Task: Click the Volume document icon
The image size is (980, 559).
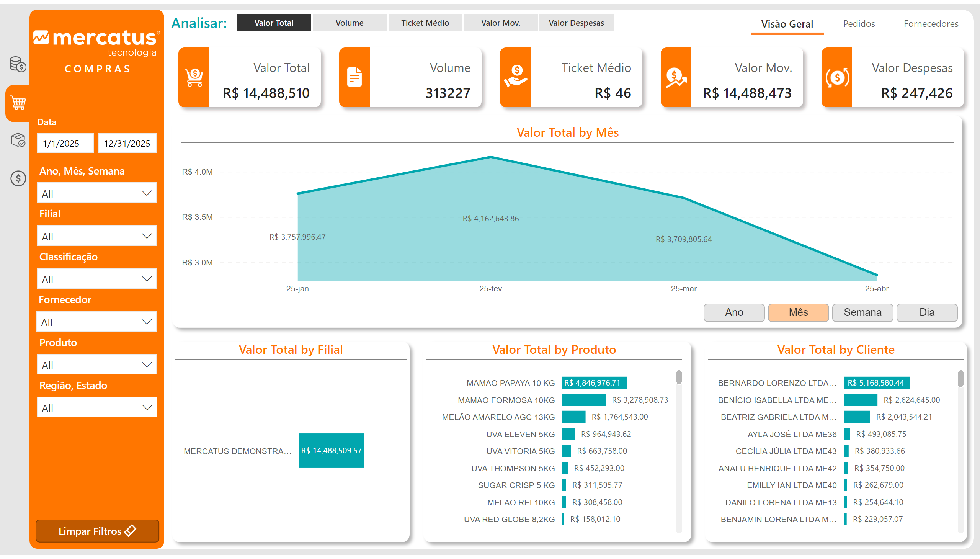Action: 354,78
